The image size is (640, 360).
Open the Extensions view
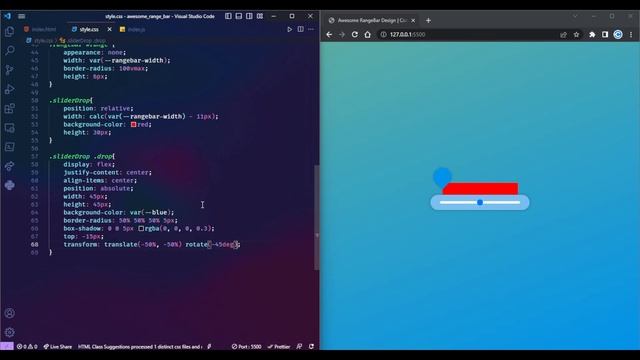coord(9,109)
